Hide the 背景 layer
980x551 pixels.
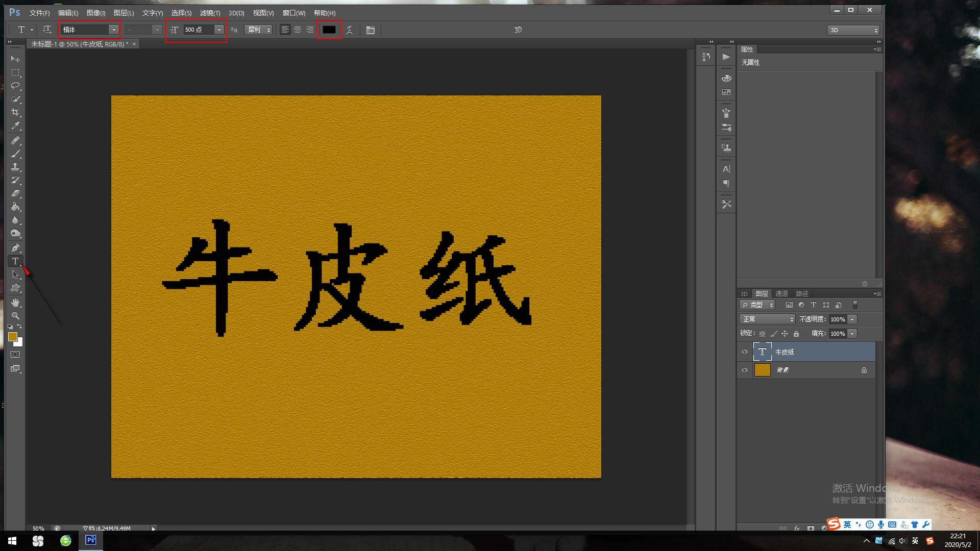point(745,370)
